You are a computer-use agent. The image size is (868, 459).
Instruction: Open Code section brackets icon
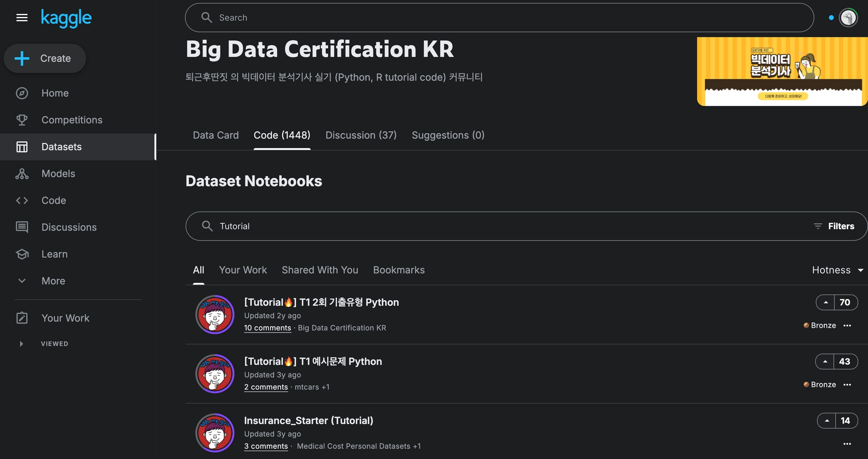22,200
